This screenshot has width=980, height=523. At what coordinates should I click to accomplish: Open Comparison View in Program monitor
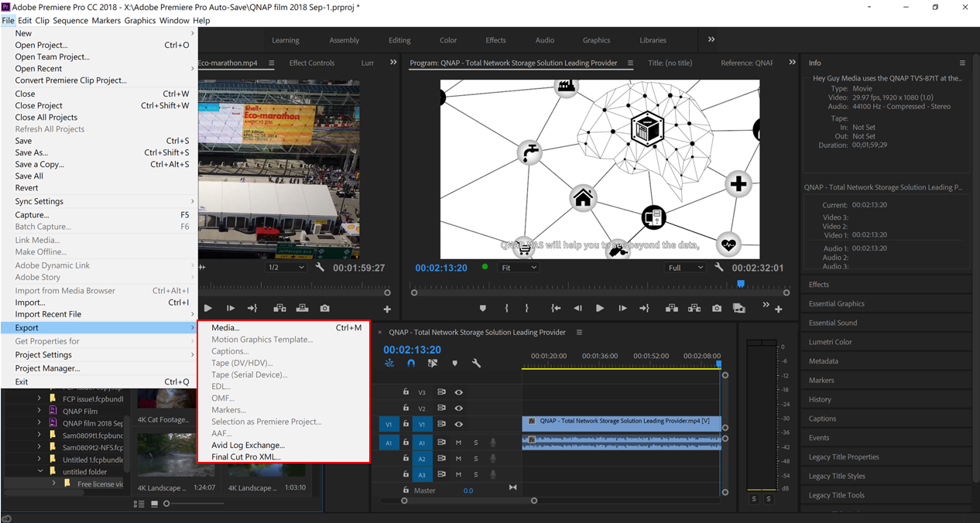pos(739,308)
